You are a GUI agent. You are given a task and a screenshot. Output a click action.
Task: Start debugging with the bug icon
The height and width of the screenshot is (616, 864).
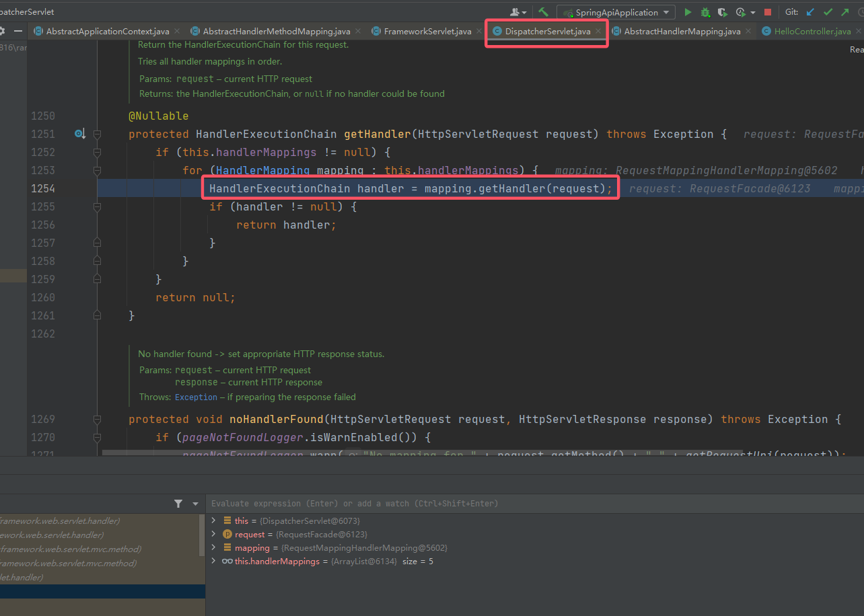point(705,12)
